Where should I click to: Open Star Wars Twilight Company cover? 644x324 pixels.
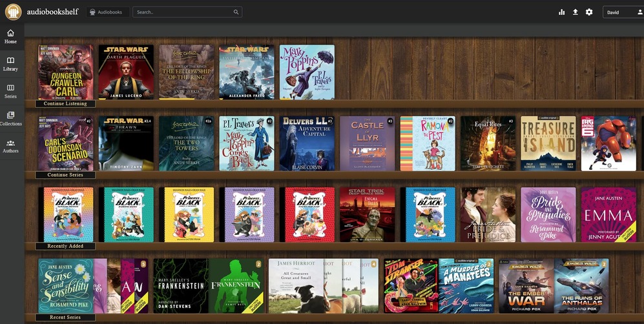pos(247,72)
